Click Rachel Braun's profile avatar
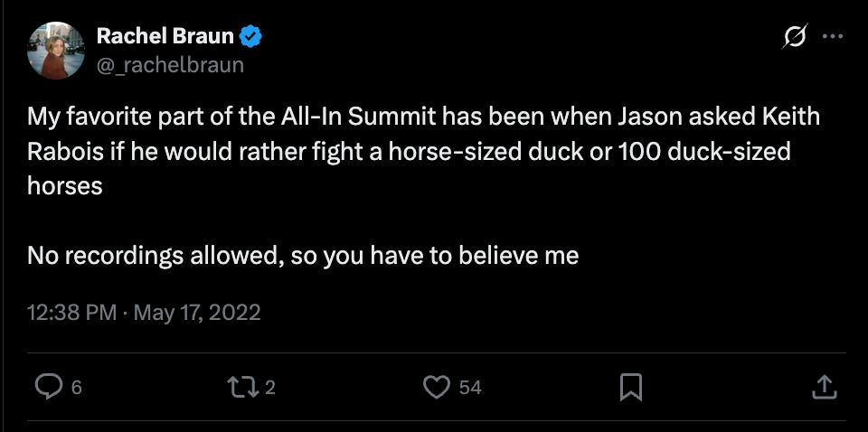This screenshot has width=868, height=432. 58,51
